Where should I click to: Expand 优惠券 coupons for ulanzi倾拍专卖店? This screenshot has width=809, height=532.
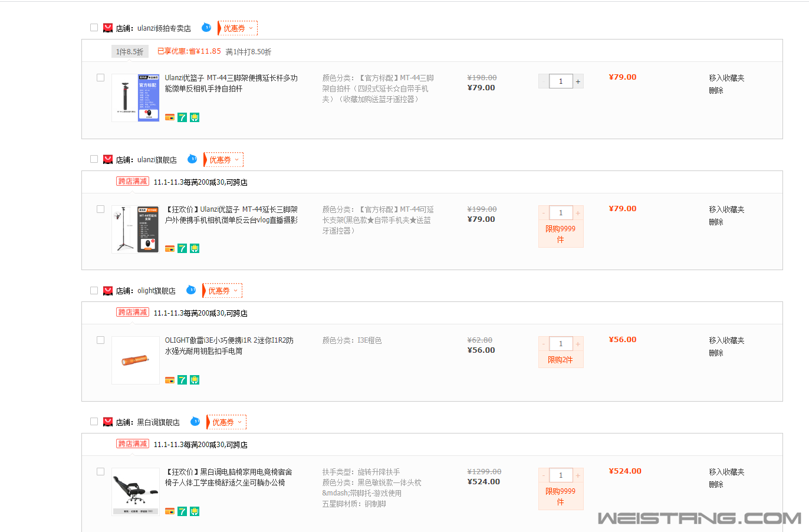pyautogui.click(x=238, y=28)
